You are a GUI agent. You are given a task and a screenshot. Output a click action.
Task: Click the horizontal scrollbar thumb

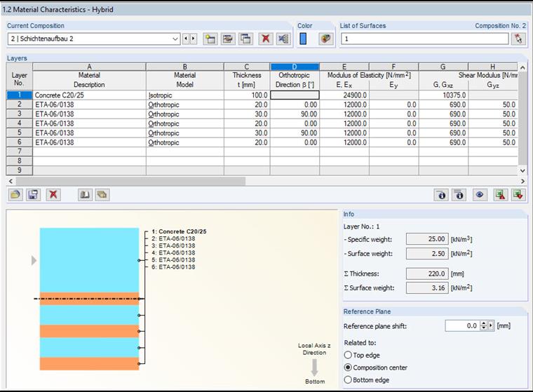coord(131,181)
